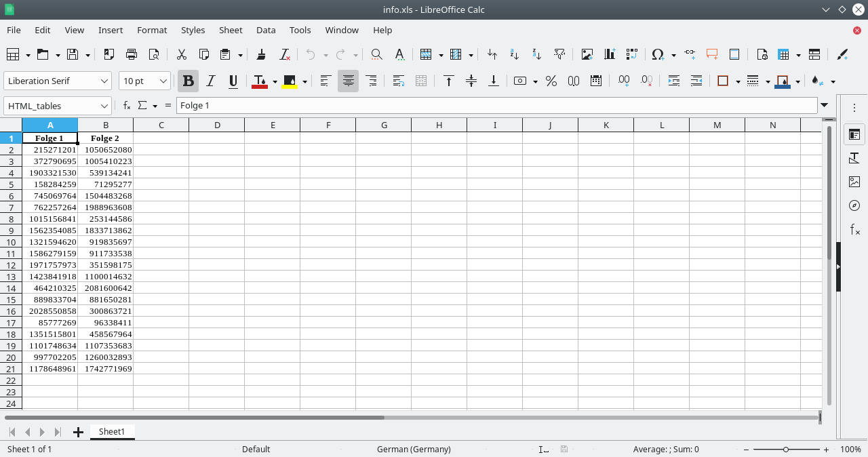Open the sidebar Navigator compass icon
Screen dimensions: 868x457
tap(854, 205)
